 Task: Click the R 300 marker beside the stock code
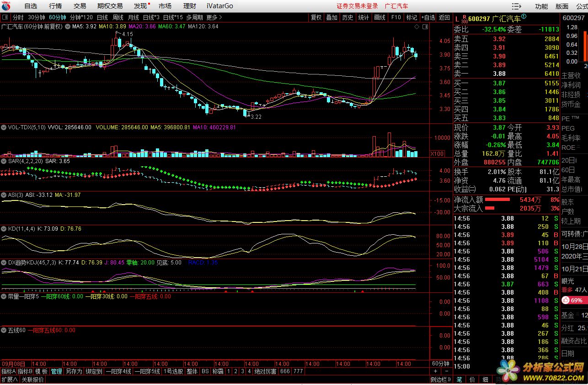pos(464,18)
